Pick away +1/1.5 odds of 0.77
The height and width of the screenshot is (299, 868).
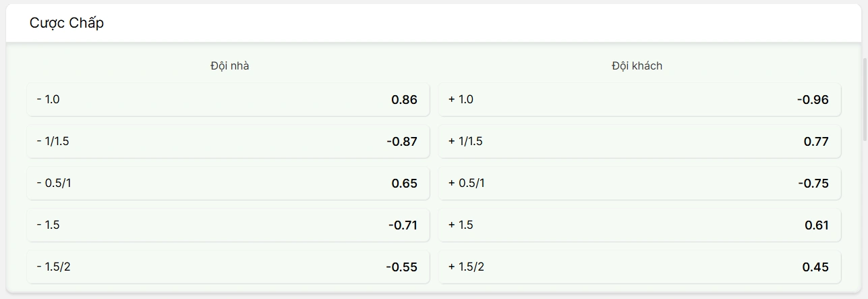tap(640, 141)
